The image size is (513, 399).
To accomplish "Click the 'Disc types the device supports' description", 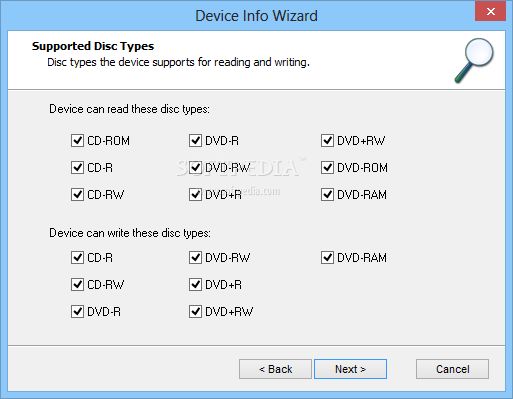I will point(178,62).
